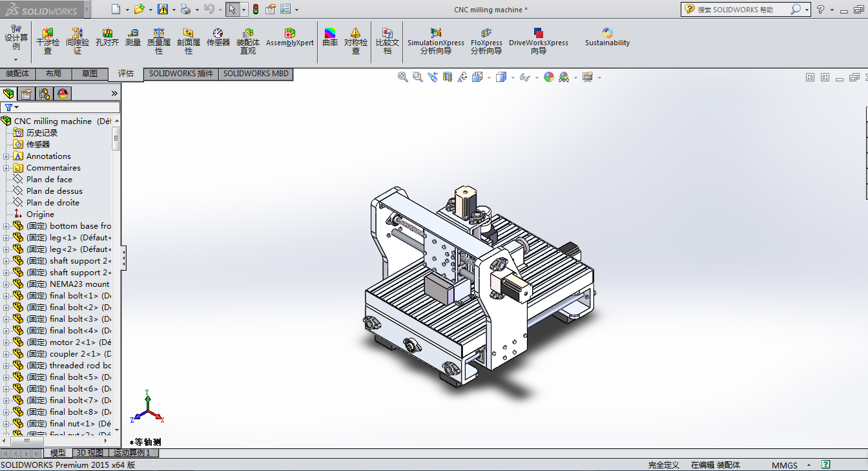
Task: Click the Sustainability tool icon
Action: tap(607, 38)
